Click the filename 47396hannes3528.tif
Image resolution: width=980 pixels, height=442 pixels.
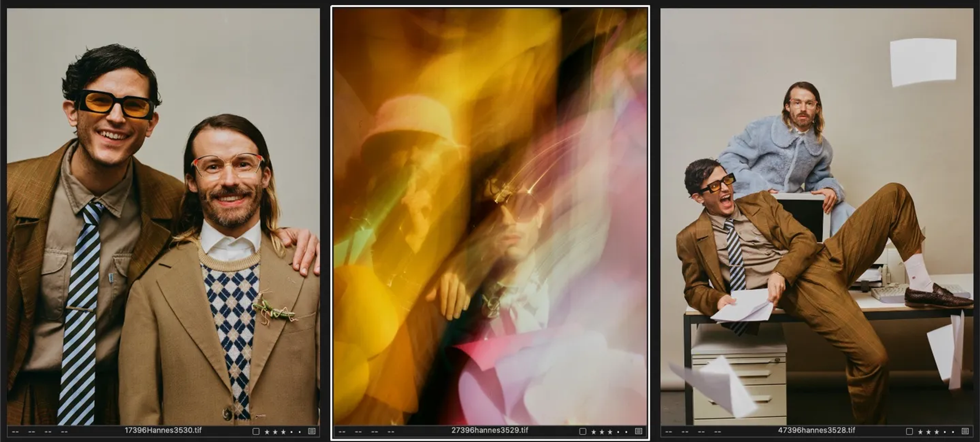[x=816, y=430]
